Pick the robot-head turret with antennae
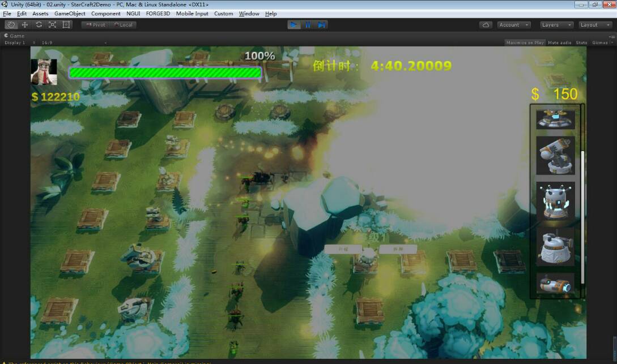The image size is (617, 364). 555,200
